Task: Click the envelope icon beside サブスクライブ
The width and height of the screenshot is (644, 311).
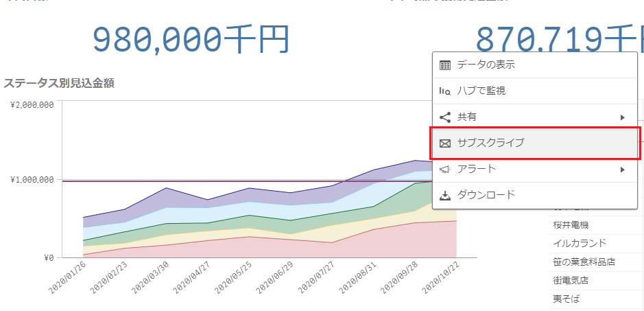Action: click(445, 143)
